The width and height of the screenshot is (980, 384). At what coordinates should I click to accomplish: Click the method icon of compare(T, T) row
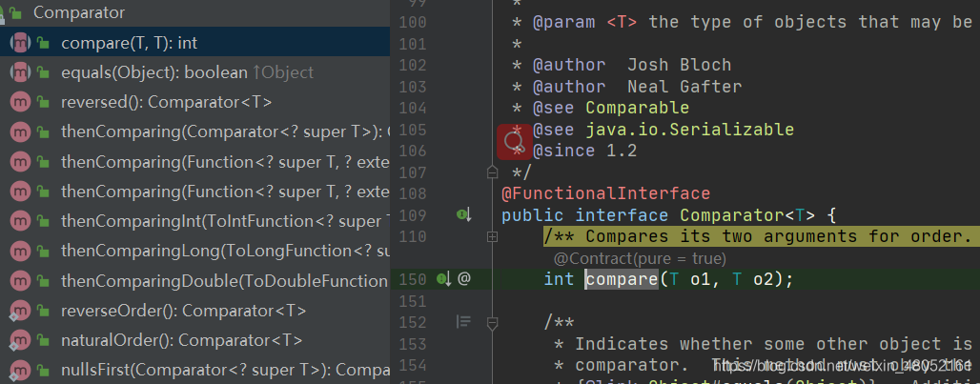point(21,43)
